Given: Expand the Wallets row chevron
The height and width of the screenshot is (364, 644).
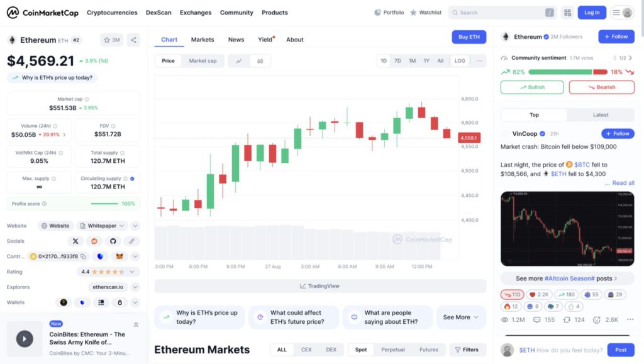Looking at the screenshot, I should tap(134, 302).
